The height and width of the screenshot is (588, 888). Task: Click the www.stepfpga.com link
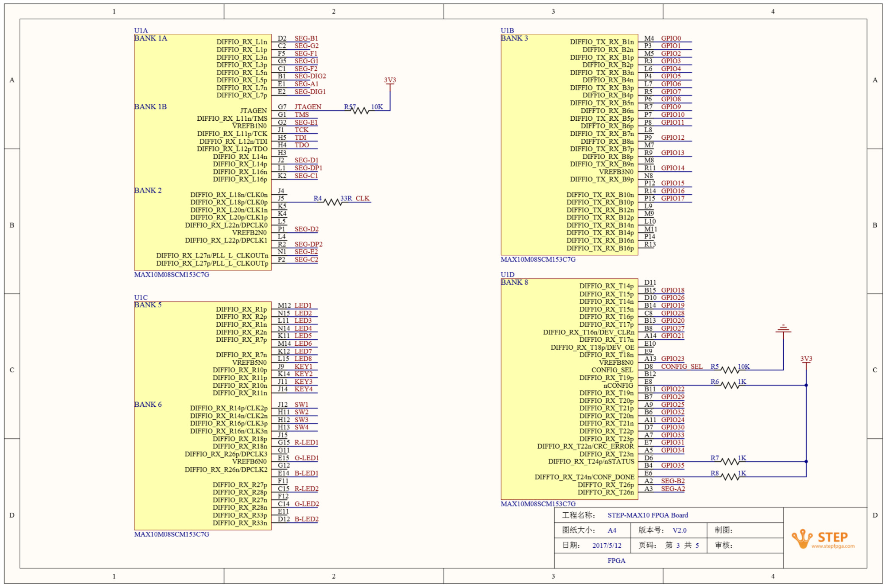tap(833, 546)
